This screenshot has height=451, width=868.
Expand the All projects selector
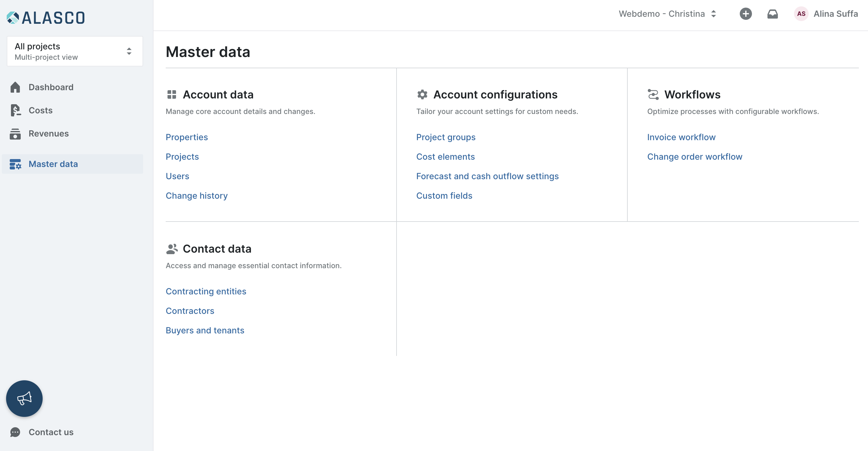pyautogui.click(x=75, y=51)
